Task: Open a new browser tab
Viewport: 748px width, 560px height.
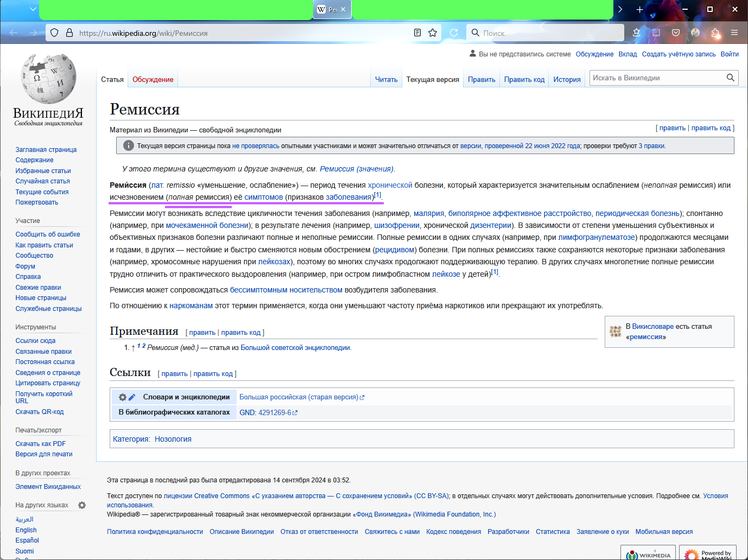Action: tap(639, 9)
